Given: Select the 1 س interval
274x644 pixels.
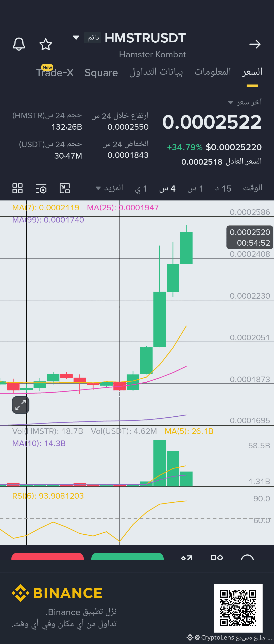Looking at the screenshot, I should tap(195, 189).
